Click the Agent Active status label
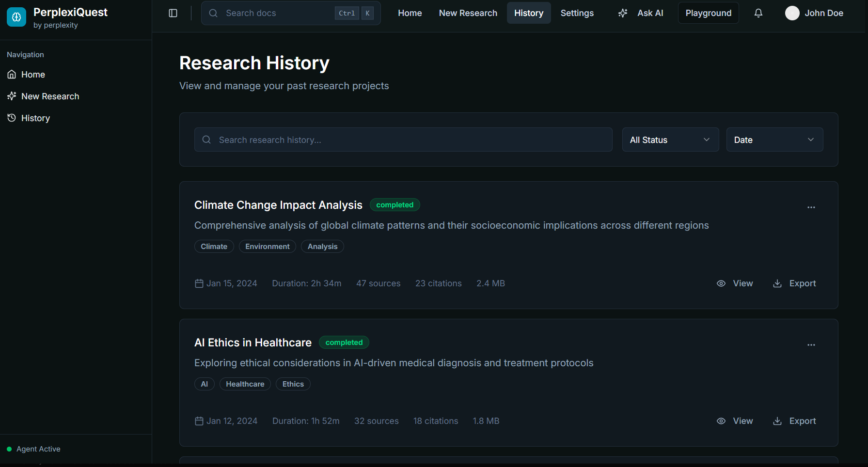Screen dimensions: 868x467 (x=38, y=449)
